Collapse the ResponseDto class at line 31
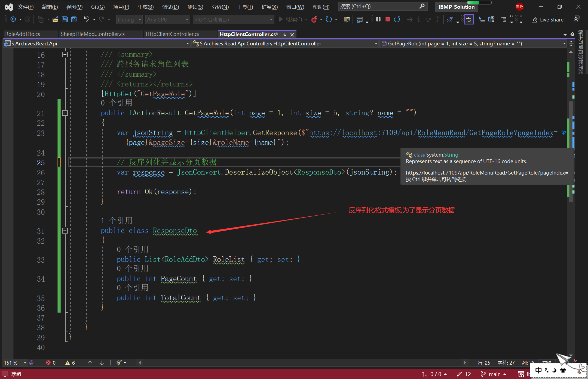 65,231
